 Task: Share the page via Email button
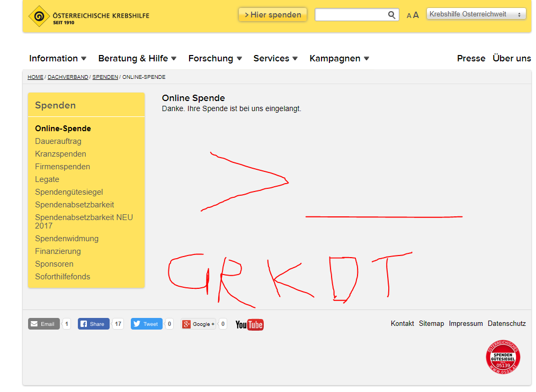(x=44, y=324)
